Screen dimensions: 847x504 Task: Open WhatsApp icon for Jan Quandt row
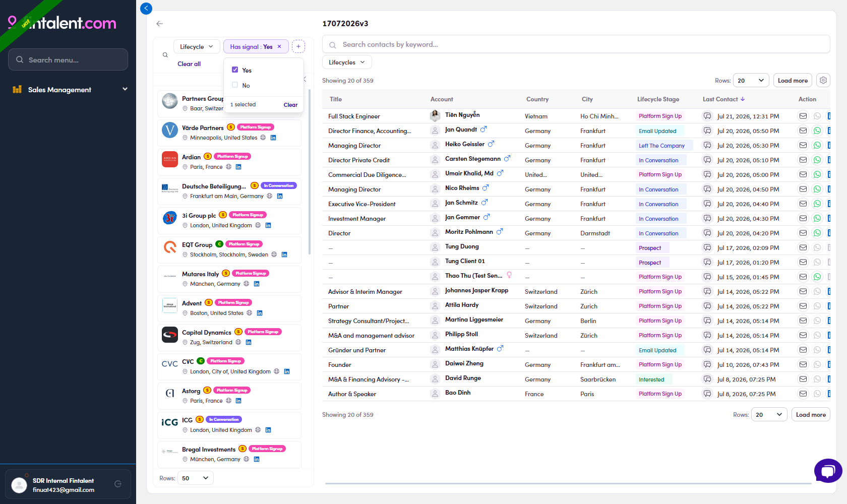pyautogui.click(x=817, y=131)
